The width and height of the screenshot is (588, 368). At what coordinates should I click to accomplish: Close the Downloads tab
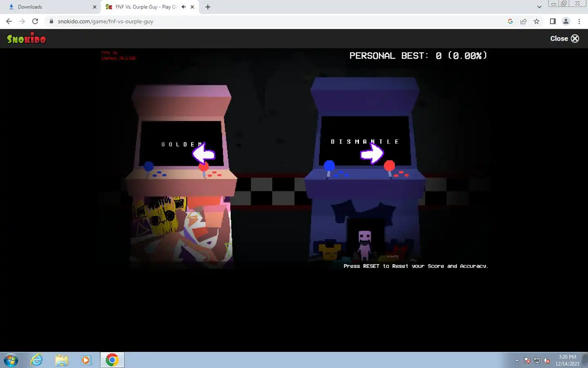click(95, 7)
